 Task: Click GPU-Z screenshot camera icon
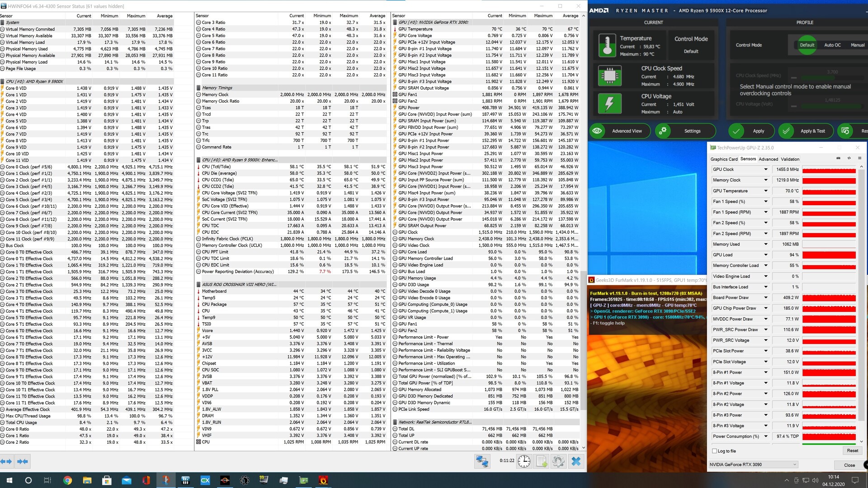pos(838,159)
